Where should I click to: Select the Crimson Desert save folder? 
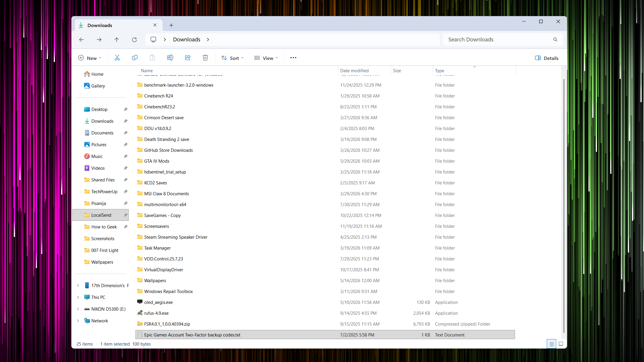[x=164, y=118]
